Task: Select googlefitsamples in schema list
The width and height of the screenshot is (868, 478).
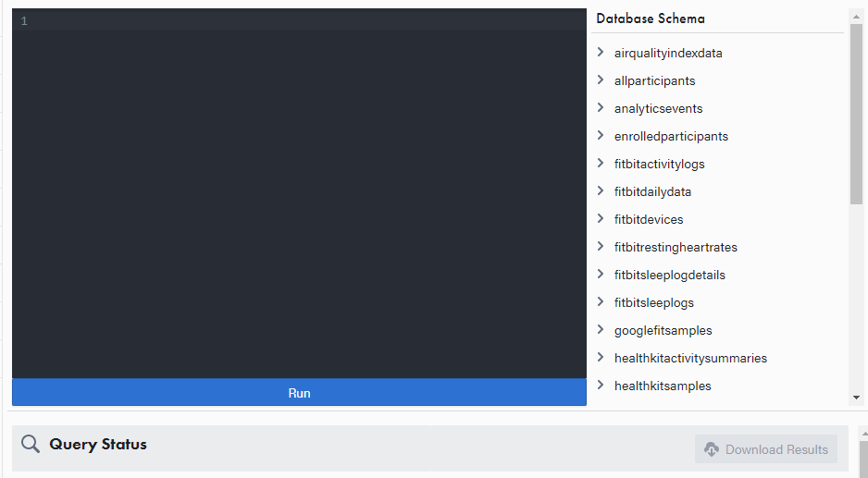Action: coord(663,330)
